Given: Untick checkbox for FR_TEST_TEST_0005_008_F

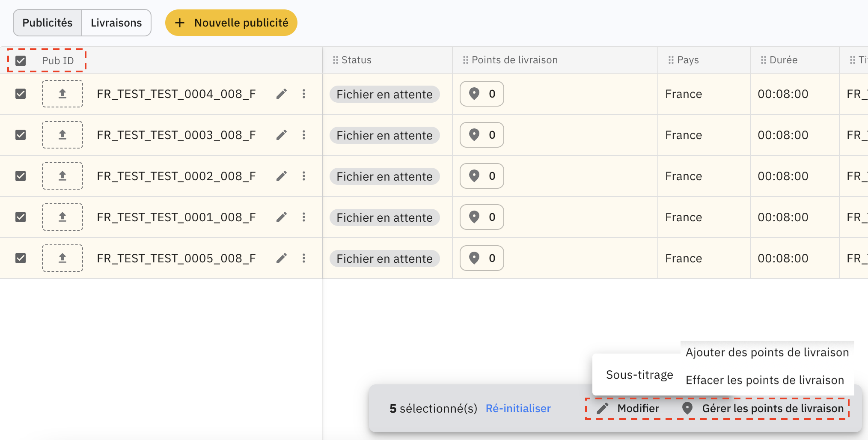Looking at the screenshot, I should coord(21,258).
